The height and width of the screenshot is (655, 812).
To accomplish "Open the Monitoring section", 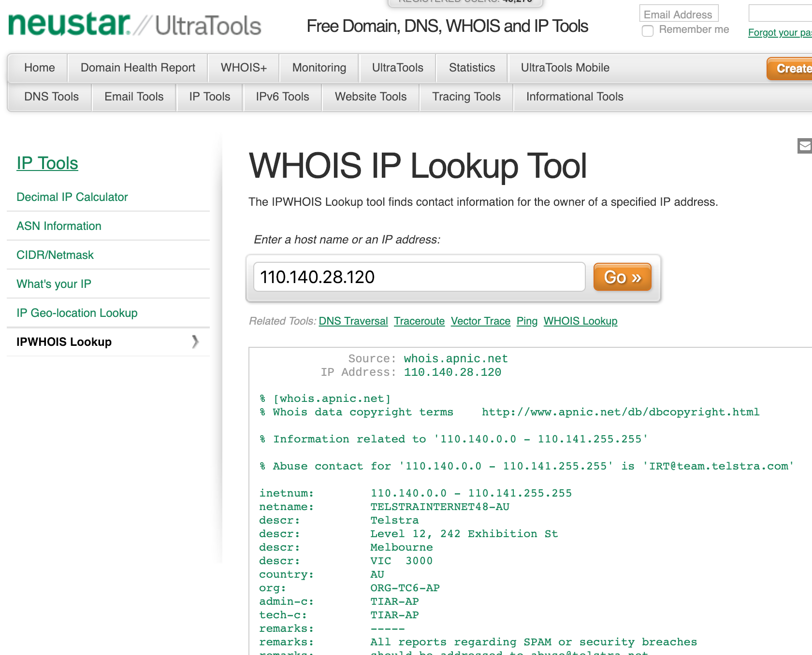I will [x=319, y=68].
